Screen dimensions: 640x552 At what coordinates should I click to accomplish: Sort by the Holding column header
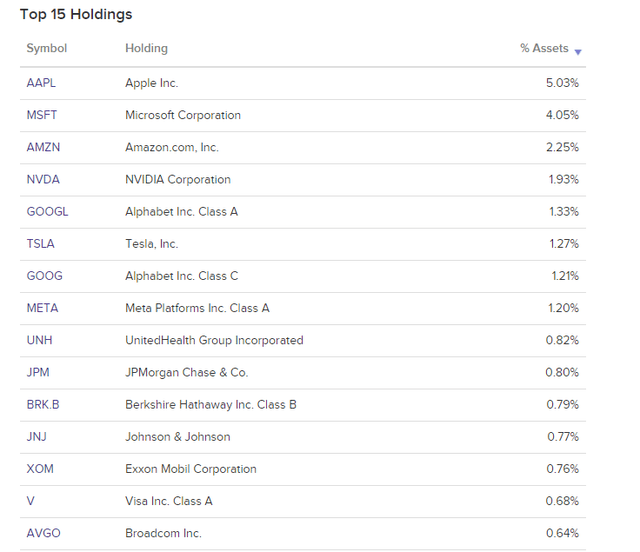[x=146, y=48]
